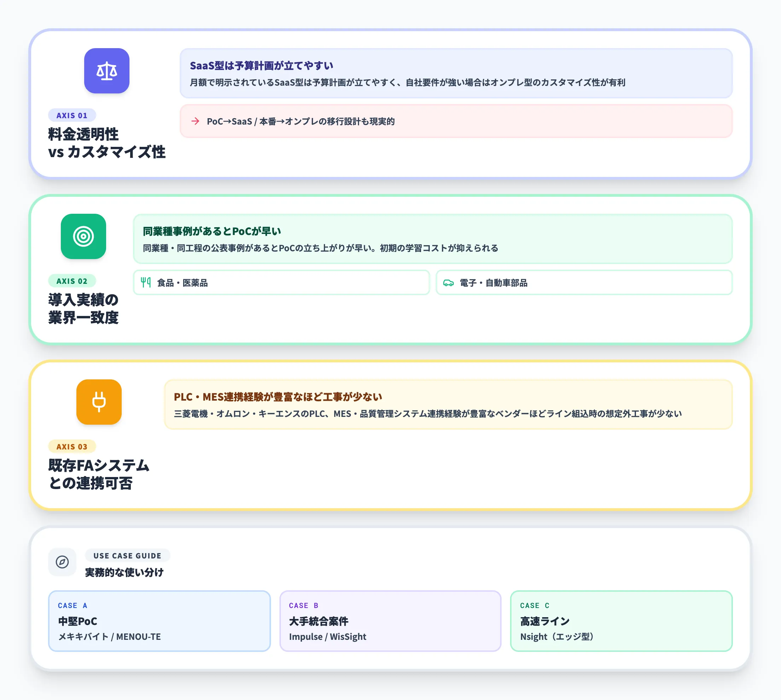Image resolution: width=781 pixels, height=700 pixels.
Task: Click the purple balance scale icon
Action: click(107, 71)
